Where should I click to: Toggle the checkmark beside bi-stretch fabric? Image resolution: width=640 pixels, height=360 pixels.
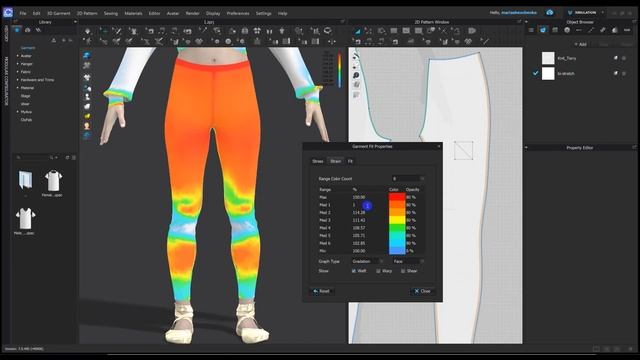(536, 73)
